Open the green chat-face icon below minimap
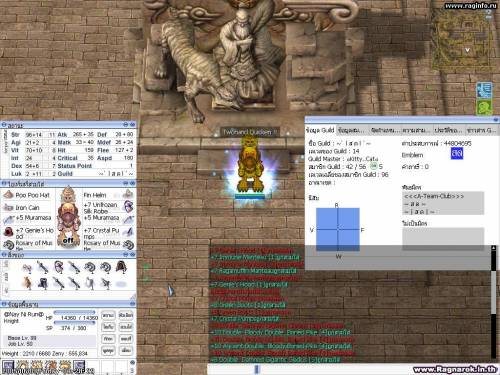 (484, 108)
